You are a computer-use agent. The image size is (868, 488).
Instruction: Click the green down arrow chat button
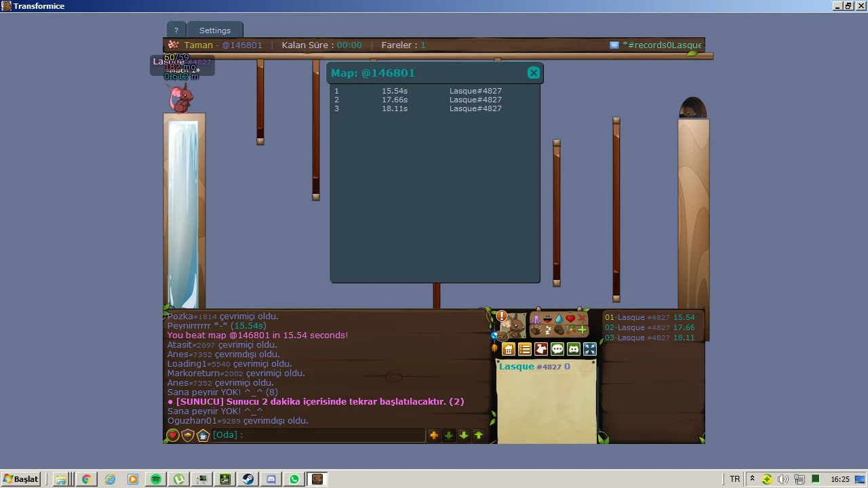(x=464, y=435)
